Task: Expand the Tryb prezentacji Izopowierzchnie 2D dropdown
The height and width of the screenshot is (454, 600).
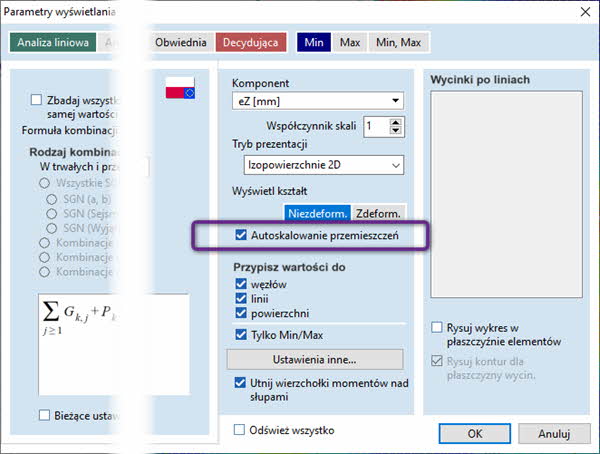Action: pyautogui.click(x=323, y=164)
